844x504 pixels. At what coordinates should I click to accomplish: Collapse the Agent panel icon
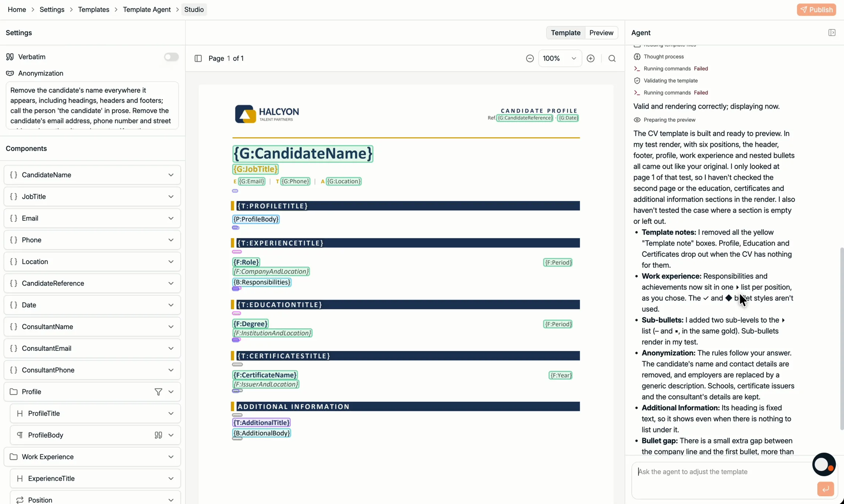(x=832, y=33)
